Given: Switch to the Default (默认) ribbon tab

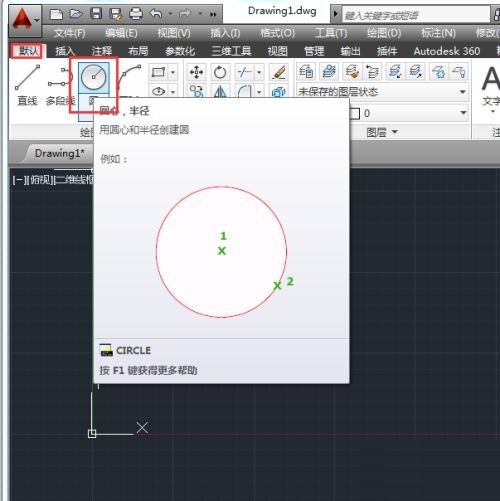Looking at the screenshot, I should [x=28, y=51].
